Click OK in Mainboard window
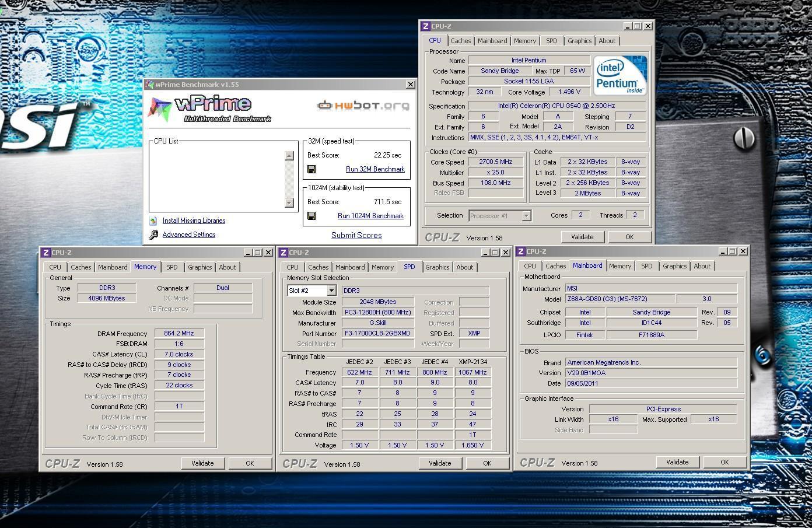 pos(724,462)
